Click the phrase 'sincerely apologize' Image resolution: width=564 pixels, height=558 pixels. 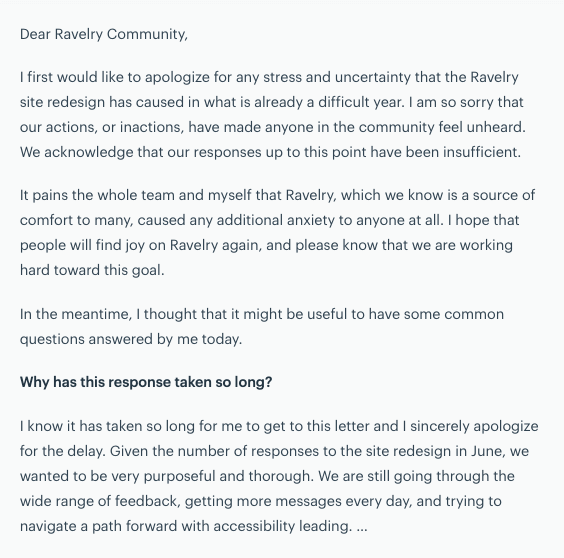(x=474, y=426)
